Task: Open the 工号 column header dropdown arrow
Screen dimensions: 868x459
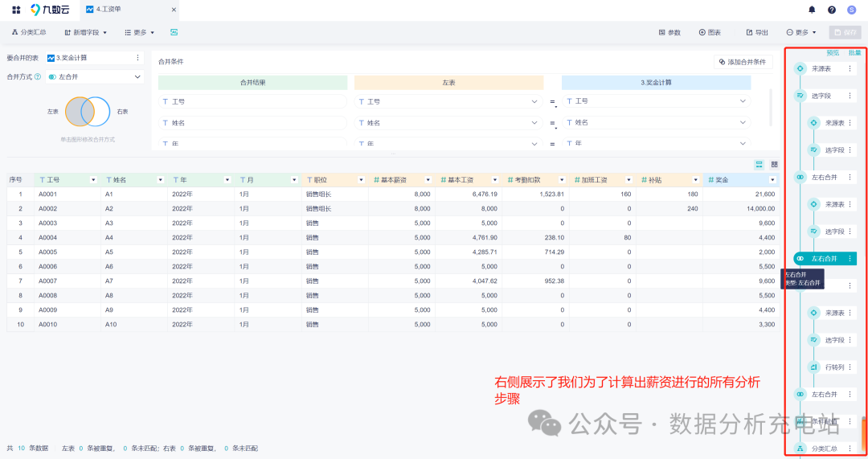Action: pos(93,180)
